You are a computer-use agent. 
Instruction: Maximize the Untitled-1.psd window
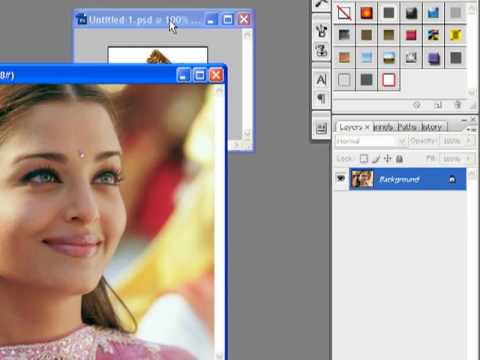coord(228,20)
